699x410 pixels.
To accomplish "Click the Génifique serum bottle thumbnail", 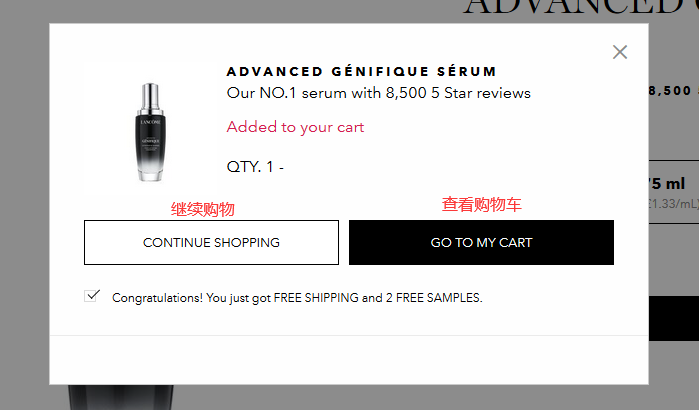I will 150,133.
